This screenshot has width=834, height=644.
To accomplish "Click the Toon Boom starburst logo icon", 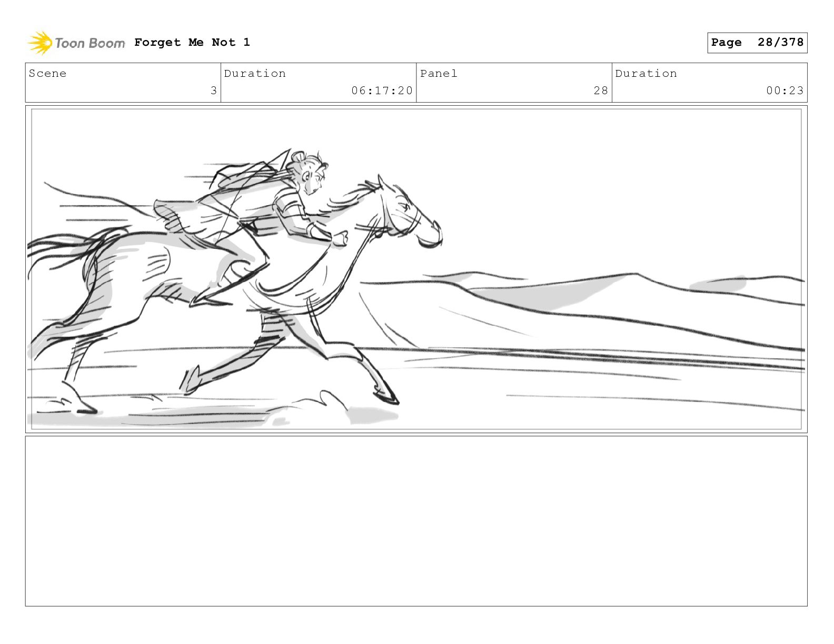I will [40, 43].
